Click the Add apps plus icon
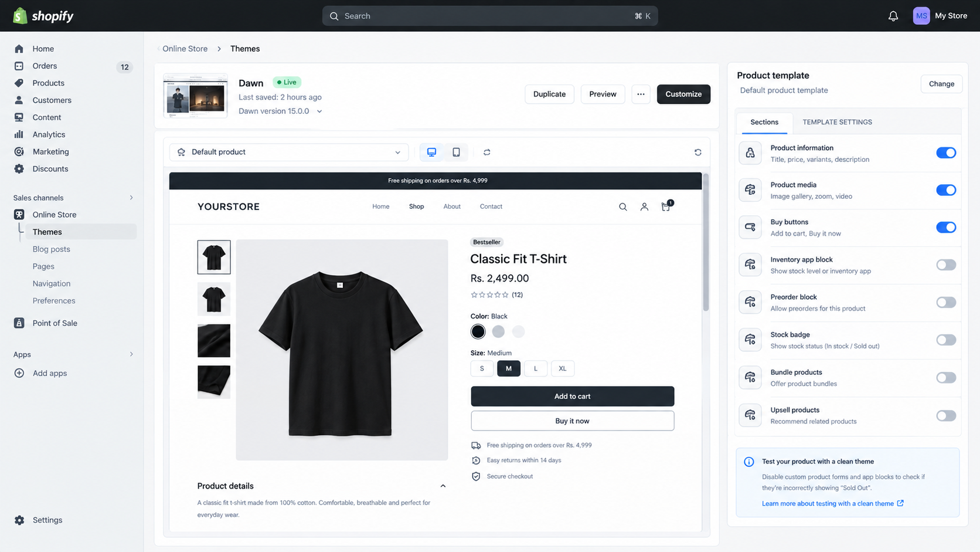Viewport: 980px width, 552px height. click(19, 373)
